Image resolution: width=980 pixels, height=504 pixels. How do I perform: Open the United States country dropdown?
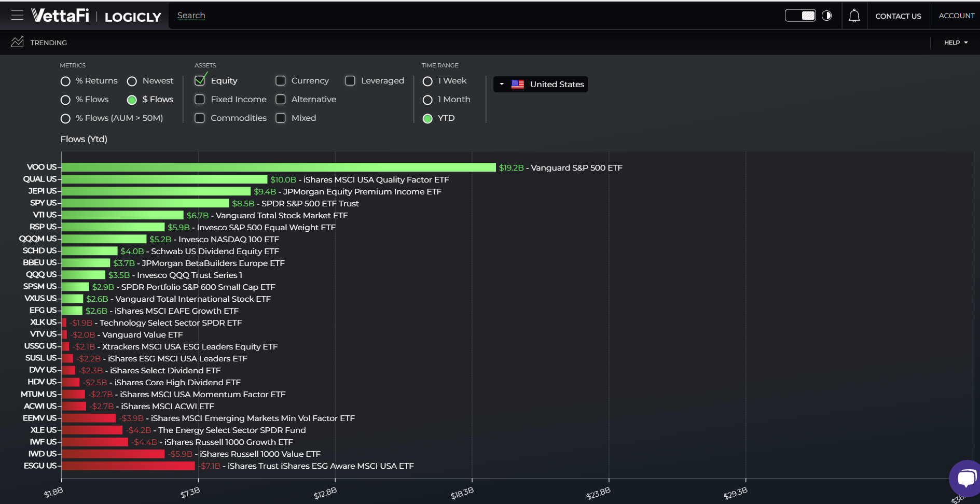(541, 85)
